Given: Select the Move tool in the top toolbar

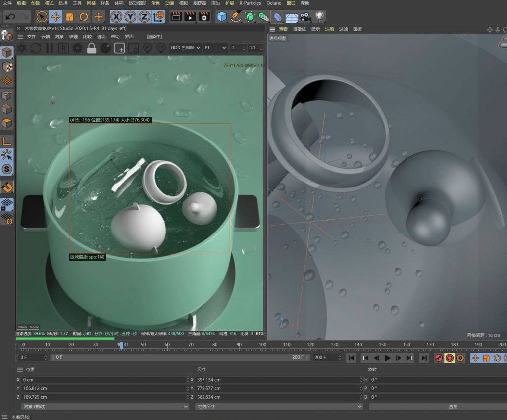Looking at the screenshot, I should [56, 16].
